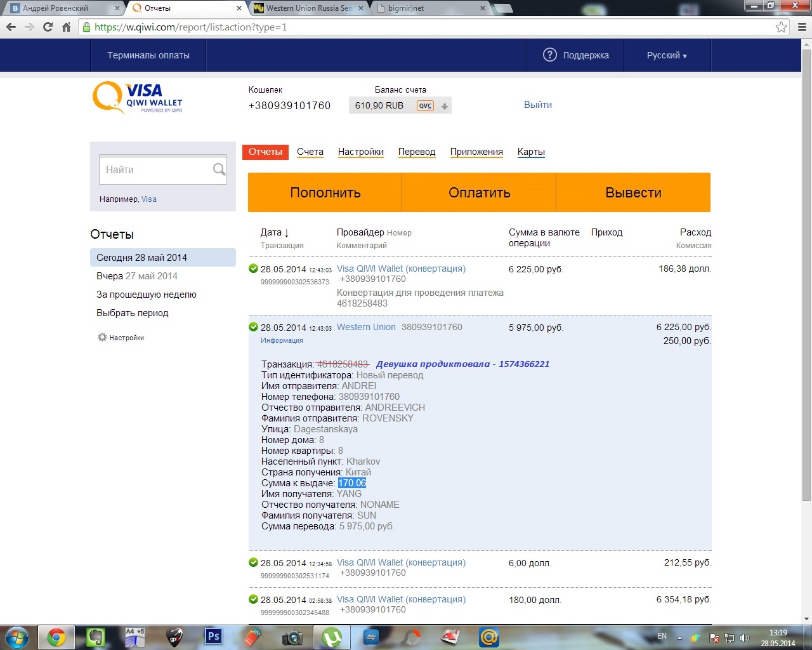The width and height of the screenshot is (812, 650).
Task: Click Chrome icon in the taskbar
Action: [56, 637]
